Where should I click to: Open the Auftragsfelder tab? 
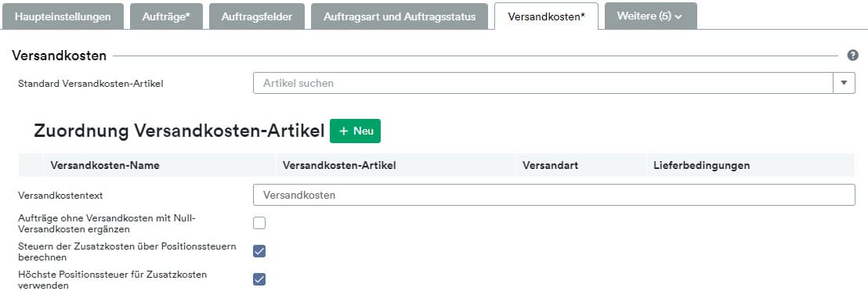257,16
